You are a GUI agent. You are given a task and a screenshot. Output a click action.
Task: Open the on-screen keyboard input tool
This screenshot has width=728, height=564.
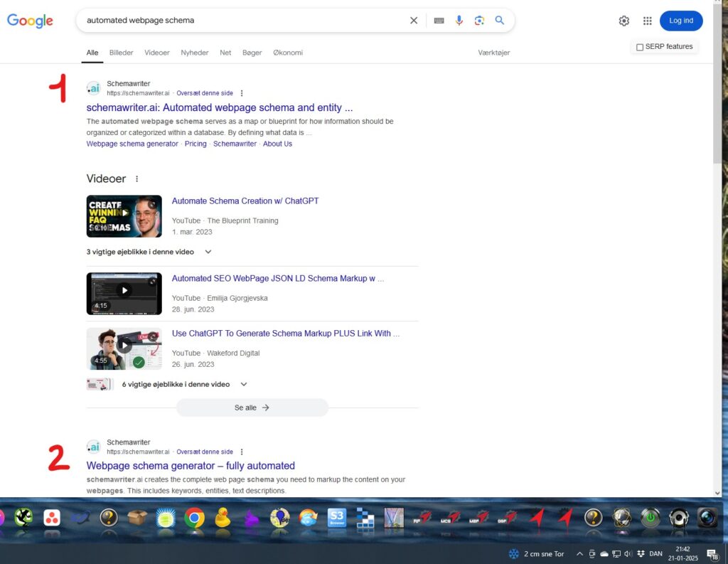click(439, 21)
